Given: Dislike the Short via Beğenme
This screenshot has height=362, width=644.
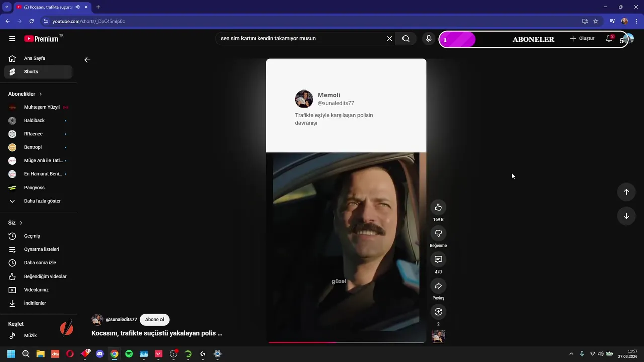Looking at the screenshot, I should [x=438, y=233].
